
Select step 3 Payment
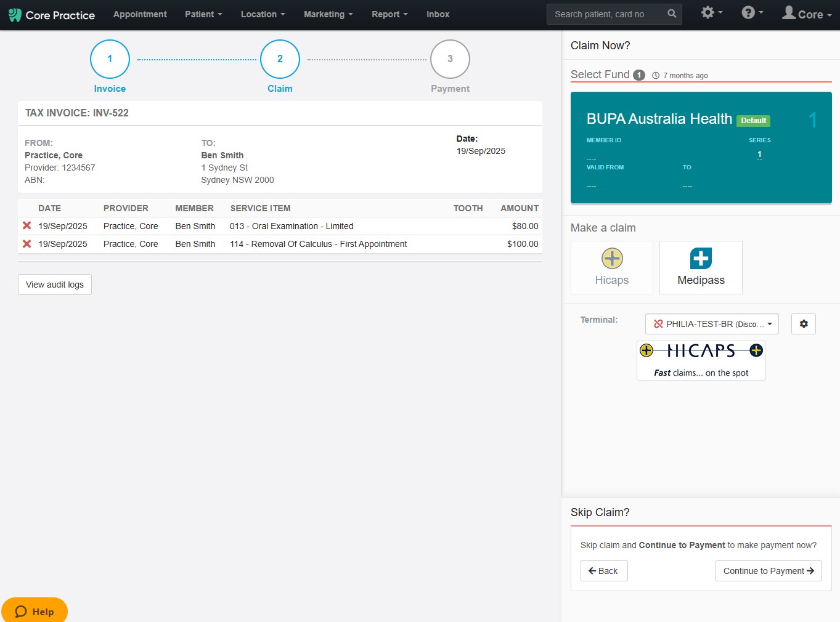[450, 59]
